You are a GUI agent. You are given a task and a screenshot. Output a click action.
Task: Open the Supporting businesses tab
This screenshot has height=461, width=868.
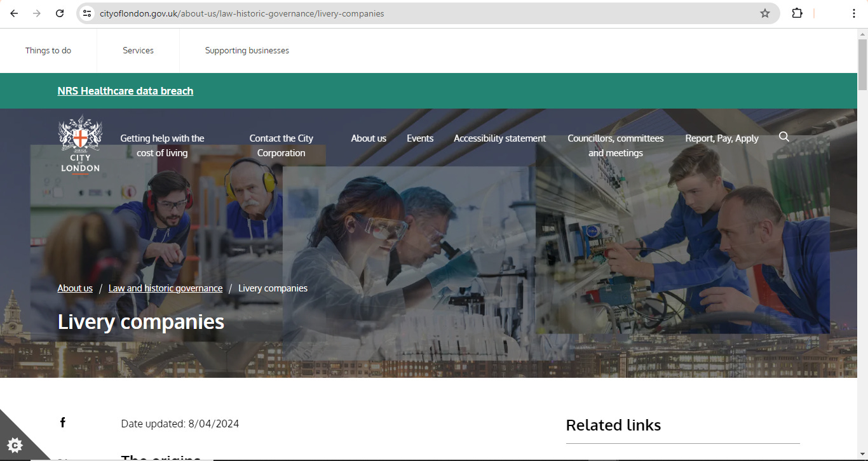pyautogui.click(x=247, y=50)
